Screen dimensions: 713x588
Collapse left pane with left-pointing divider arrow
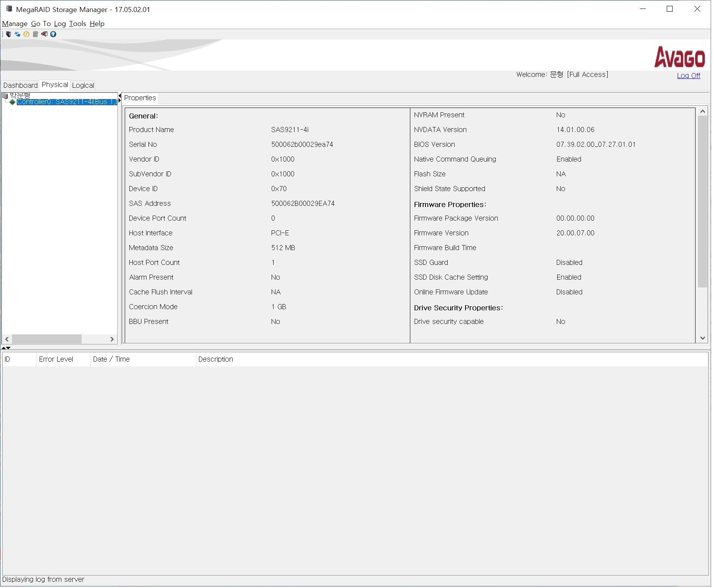pos(120,96)
